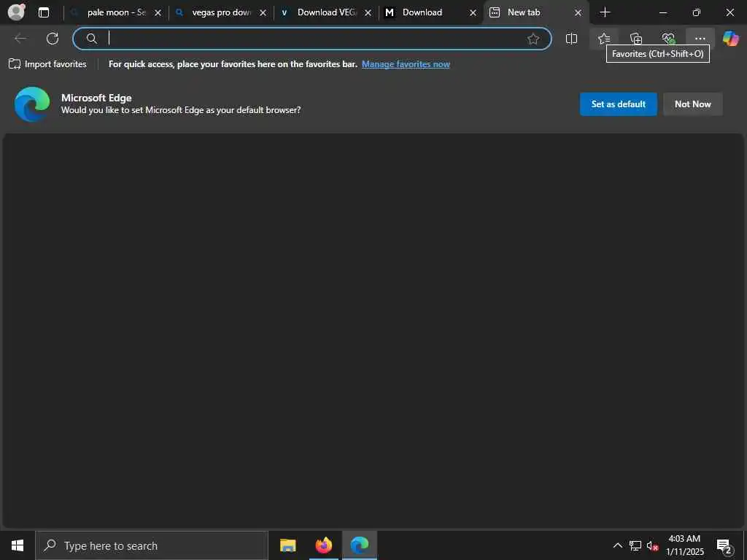Open Browser essentials heart icon
The height and width of the screenshot is (560, 747).
tap(668, 39)
